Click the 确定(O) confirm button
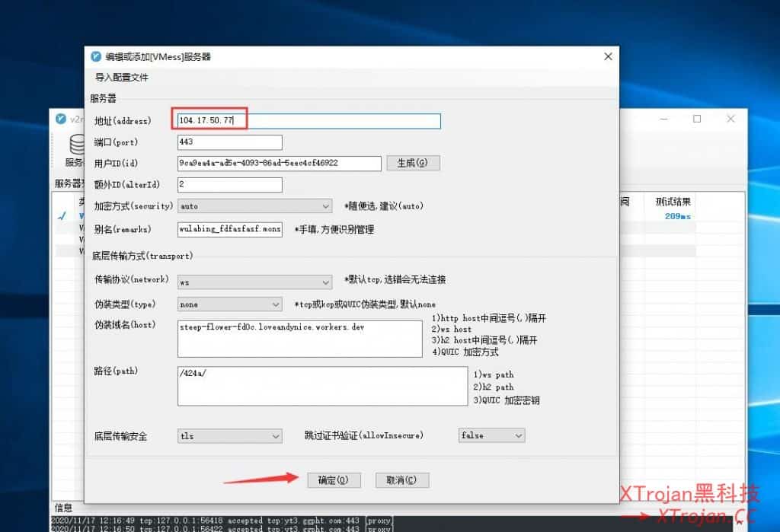This screenshot has width=780, height=532. pyautogui.click(x=334, y=479)
